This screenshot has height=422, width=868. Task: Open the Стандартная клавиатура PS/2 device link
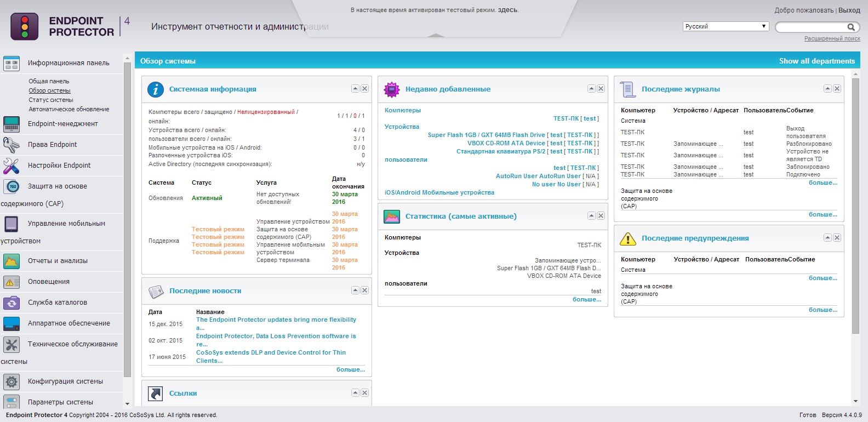point(501,152)
